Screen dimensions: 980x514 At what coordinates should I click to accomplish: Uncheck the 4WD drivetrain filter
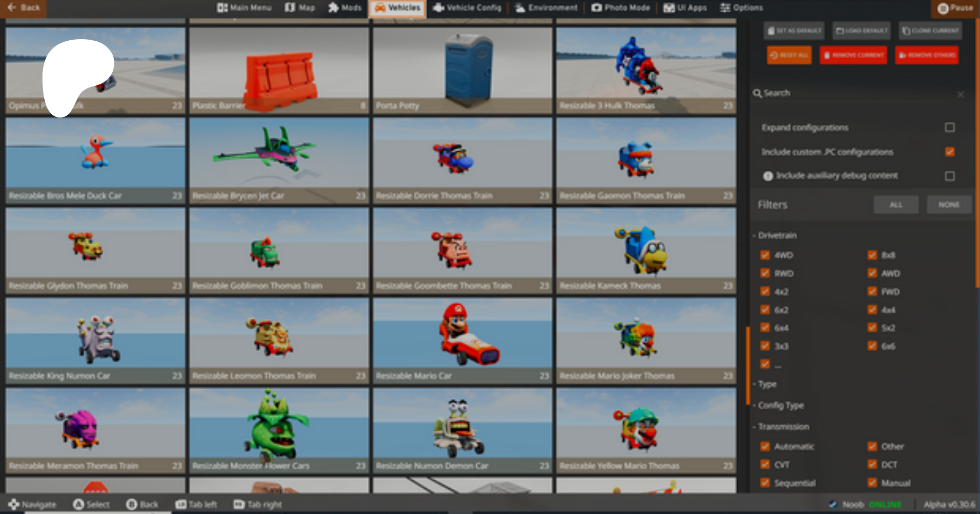pos(765,255)
